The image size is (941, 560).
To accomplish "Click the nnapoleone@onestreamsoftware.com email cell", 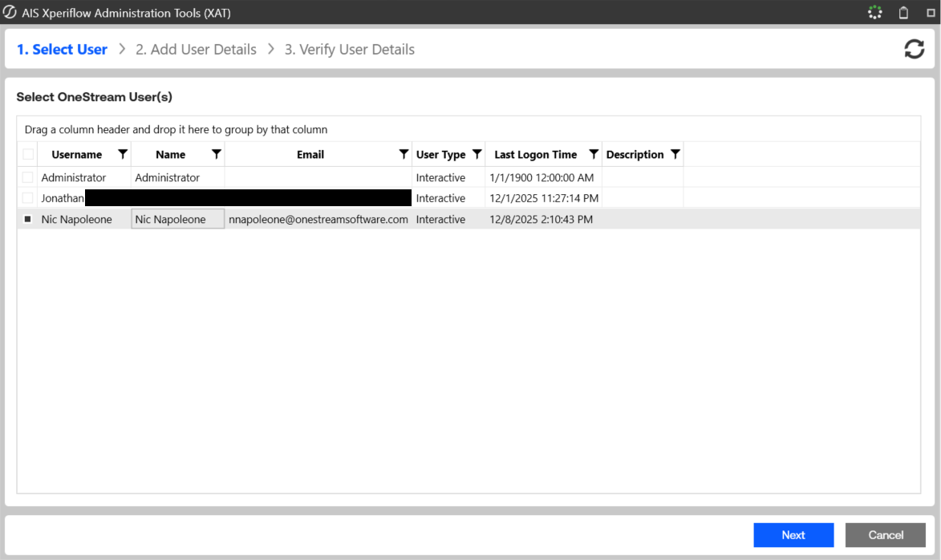I will pos(318,219).
